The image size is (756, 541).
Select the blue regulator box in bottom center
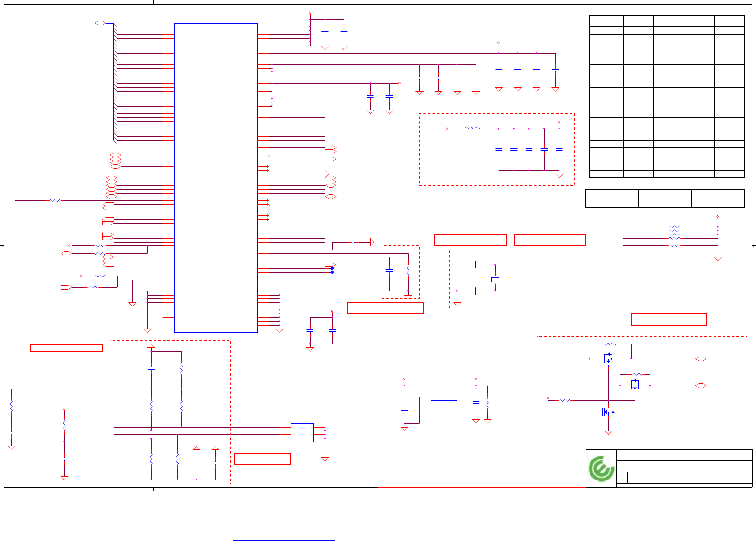pos(444,389)
